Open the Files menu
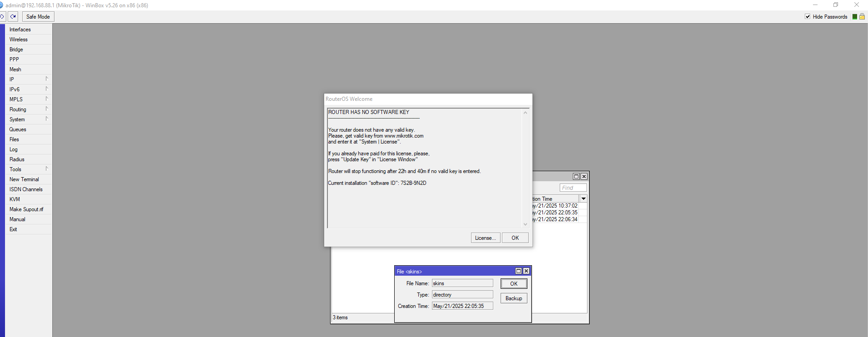This screenshot has width=868, height=337. (29, 139)
